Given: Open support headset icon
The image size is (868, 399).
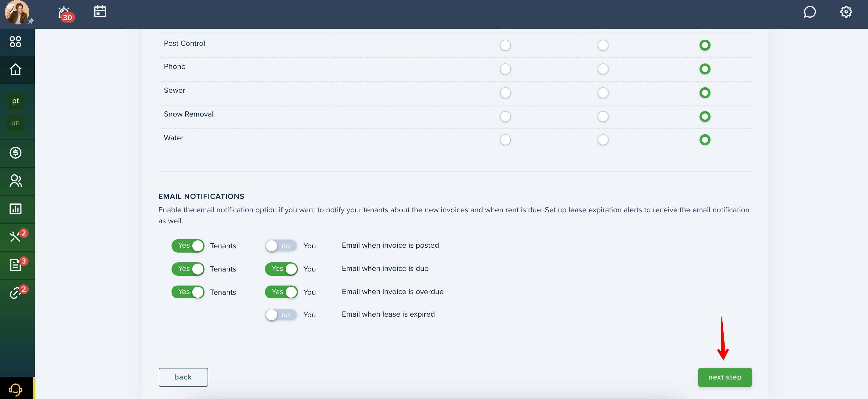Looking at the screenshot, I should click(x=16, y=390).
